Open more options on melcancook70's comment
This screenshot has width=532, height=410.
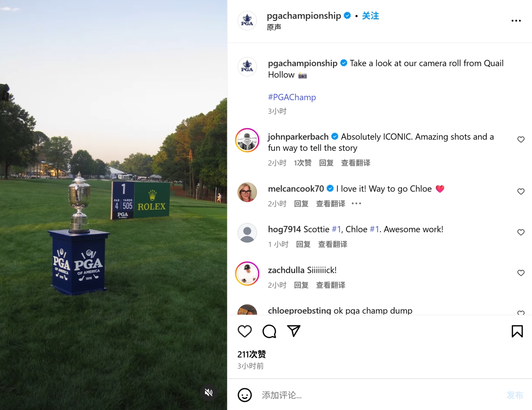point(356,203)
